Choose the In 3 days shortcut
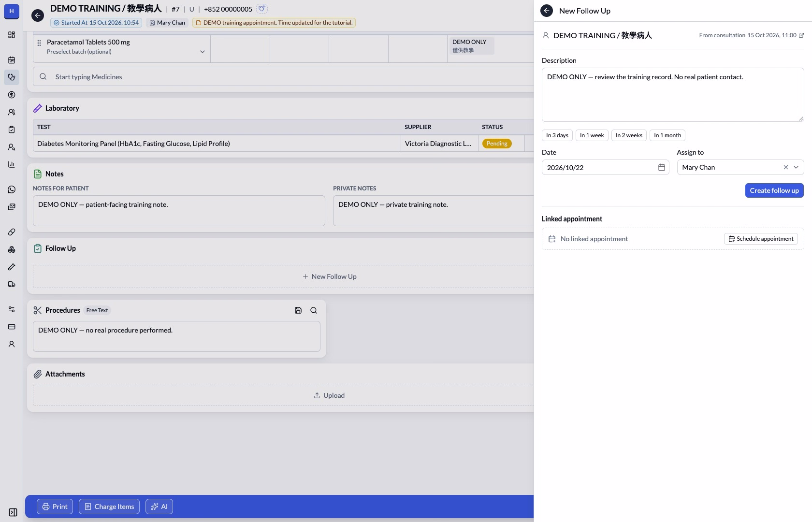This screenshot has height=522, width=812. [x=557, y=135]
